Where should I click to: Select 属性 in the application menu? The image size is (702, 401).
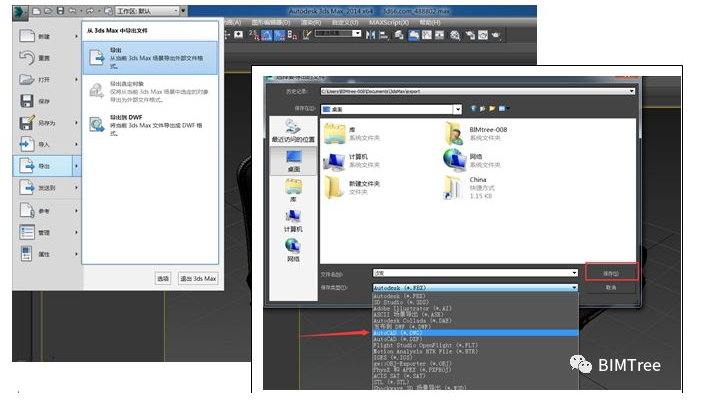[46, 254]
